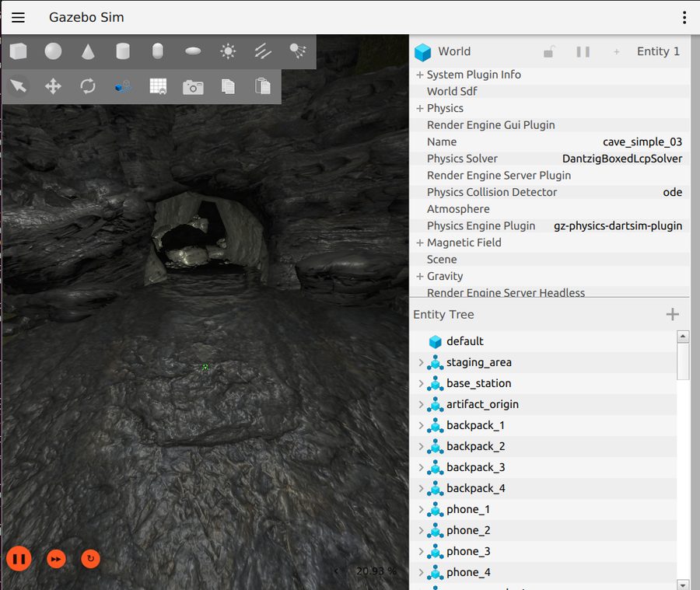
Task: Expand the backpack_3 tree node
Action: 421,467
